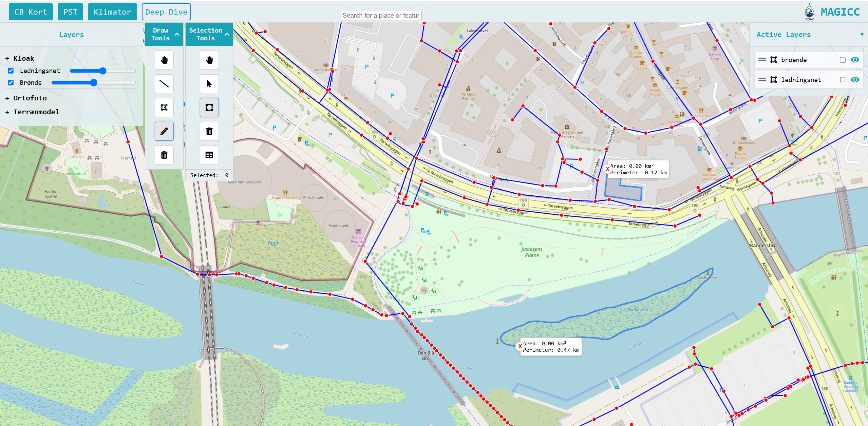The height and width of the screenshot is (426, 868).
Task: Click the place search input field
Action: pos(381,15)
